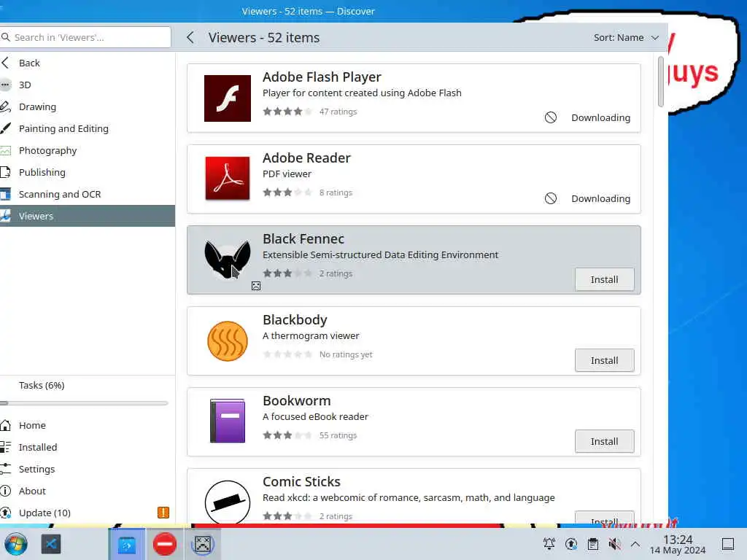
Task: Unmute audio via the tray volume icon
Action: click(614, 544)
